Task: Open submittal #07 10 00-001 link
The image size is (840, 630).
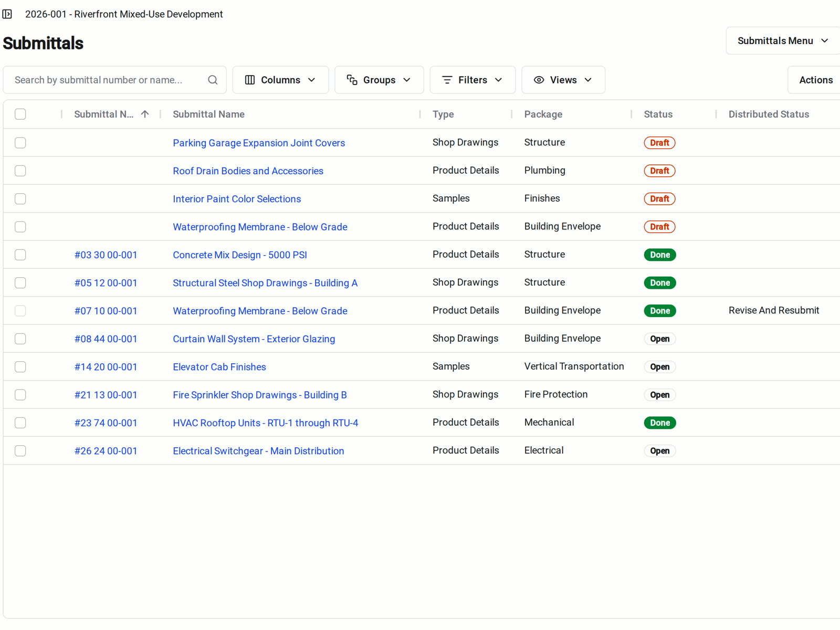Action: [x=106, y=311]
